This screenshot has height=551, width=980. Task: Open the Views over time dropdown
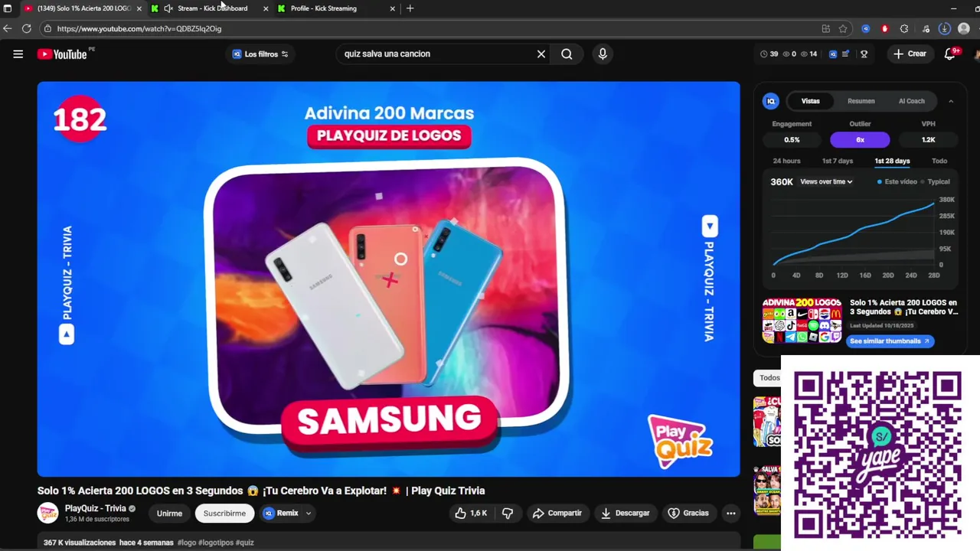point(826,182)
